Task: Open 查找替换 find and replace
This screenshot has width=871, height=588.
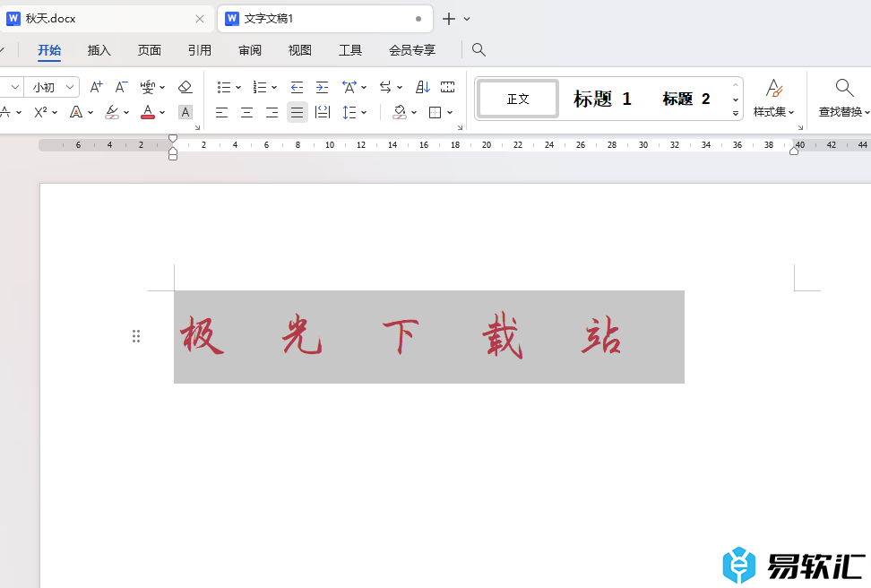Action: tap(843, 99)
